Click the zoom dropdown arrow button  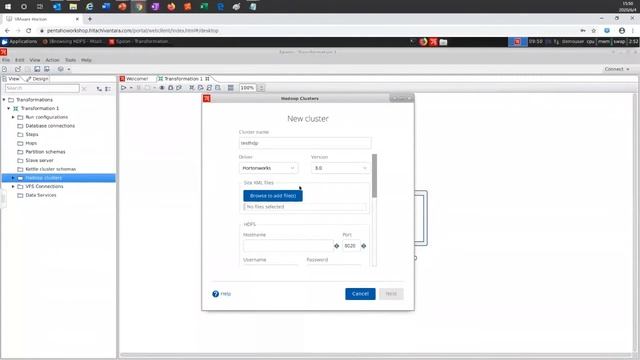click(261, 88)
